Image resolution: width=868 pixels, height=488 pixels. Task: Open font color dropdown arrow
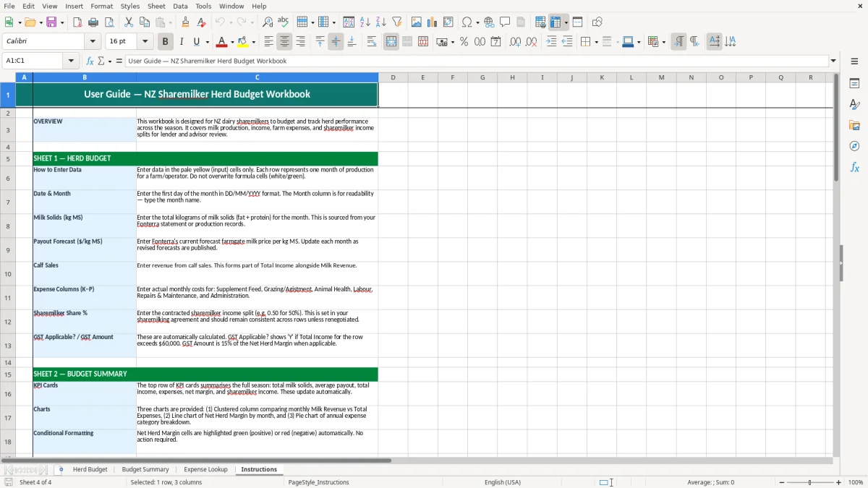(232, 42)
